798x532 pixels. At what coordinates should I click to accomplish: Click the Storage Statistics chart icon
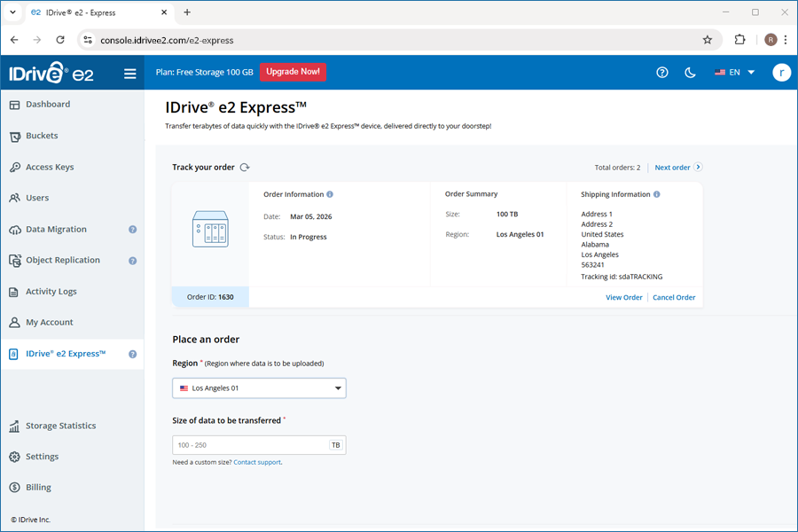click(x=14, y=426)
